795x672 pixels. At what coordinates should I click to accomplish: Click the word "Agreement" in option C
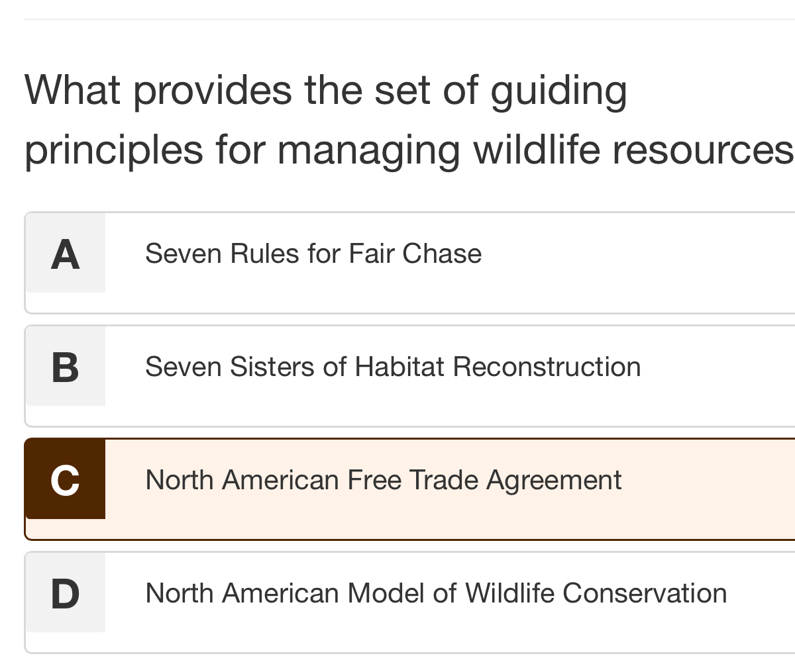[554, 481]
